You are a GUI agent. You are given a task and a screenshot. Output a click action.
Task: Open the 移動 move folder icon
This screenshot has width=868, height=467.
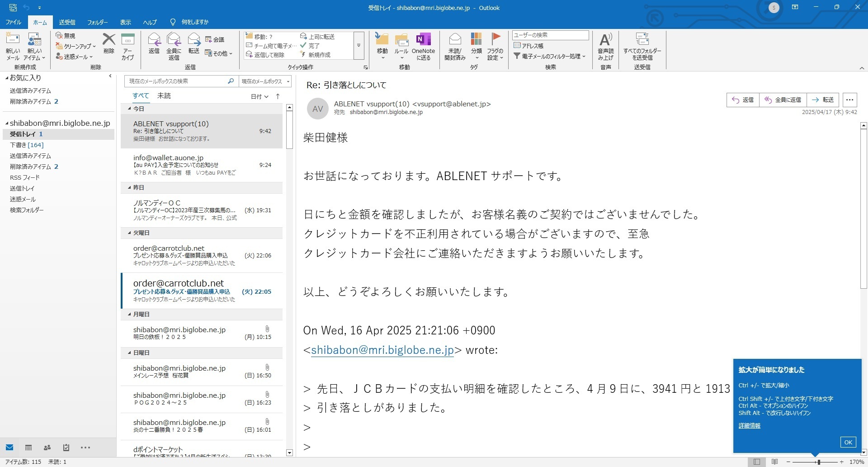click(382, 47)
